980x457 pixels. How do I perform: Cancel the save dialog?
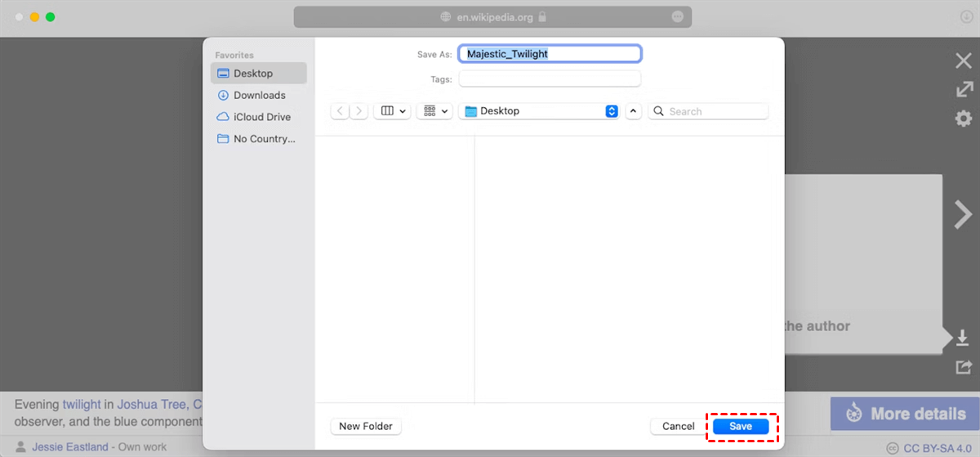pyautogui.click(x=678, y=426)
